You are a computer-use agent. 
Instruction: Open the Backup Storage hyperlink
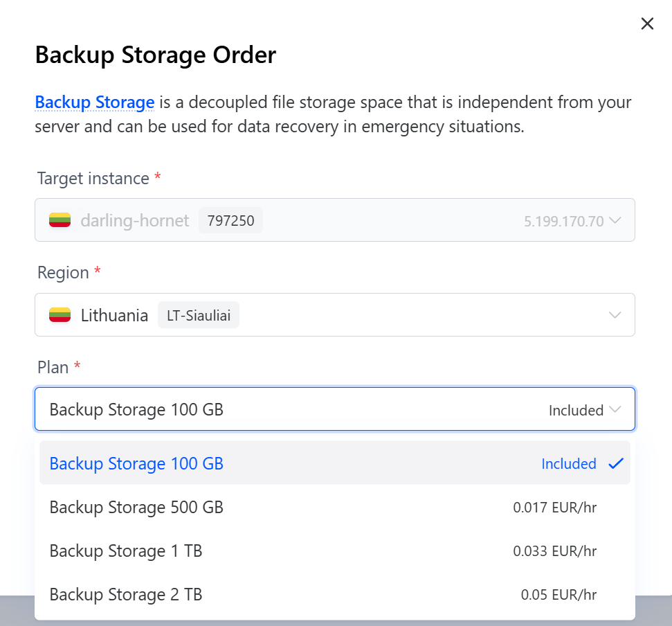tap(94, 102)
